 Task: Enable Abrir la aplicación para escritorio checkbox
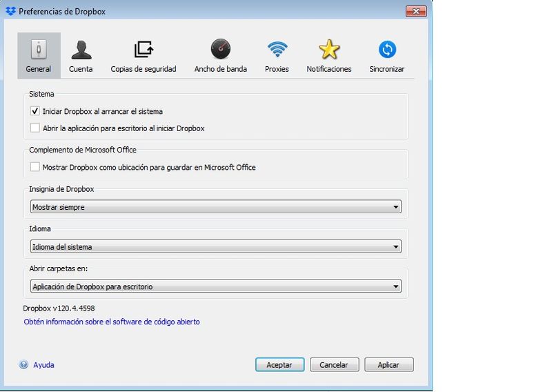(x=35, y=128)
